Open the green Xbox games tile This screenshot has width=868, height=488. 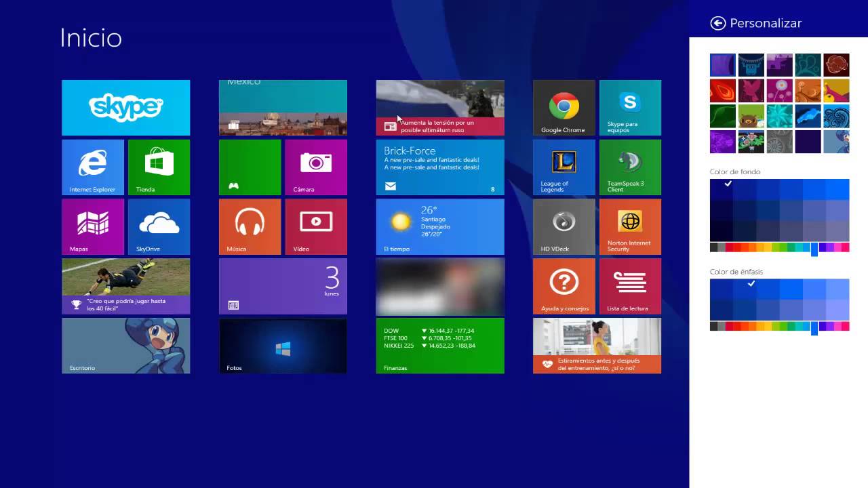click(x=250, y=167)
